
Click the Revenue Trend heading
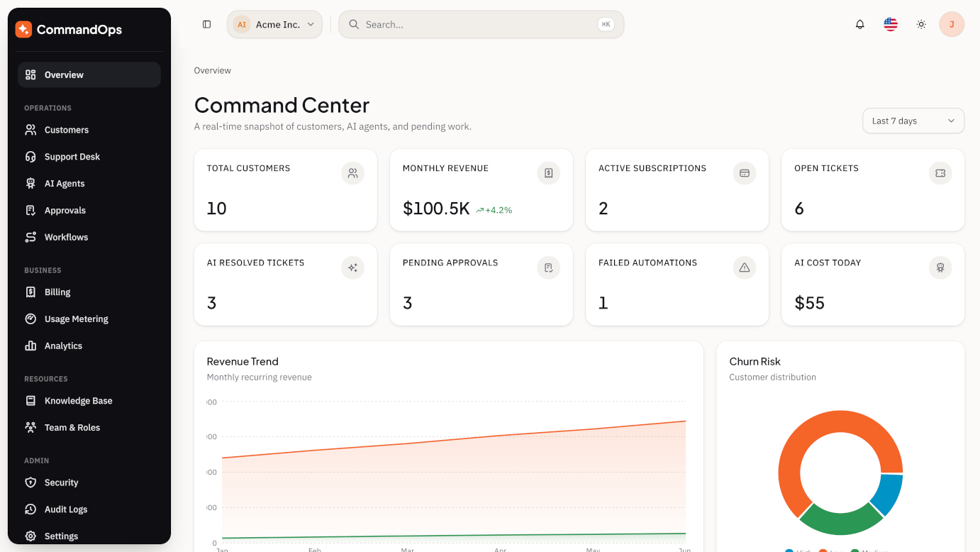pyautogui.click(x=243, y=361)
